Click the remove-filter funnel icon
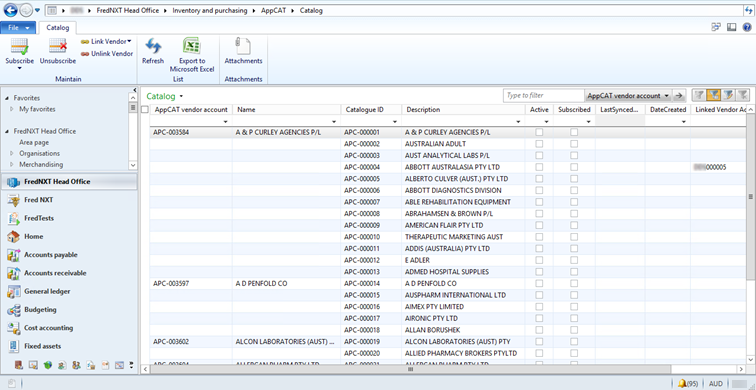The height and width of the screenshot is (390, 756). pyautogui.click(x=743, y=95)
